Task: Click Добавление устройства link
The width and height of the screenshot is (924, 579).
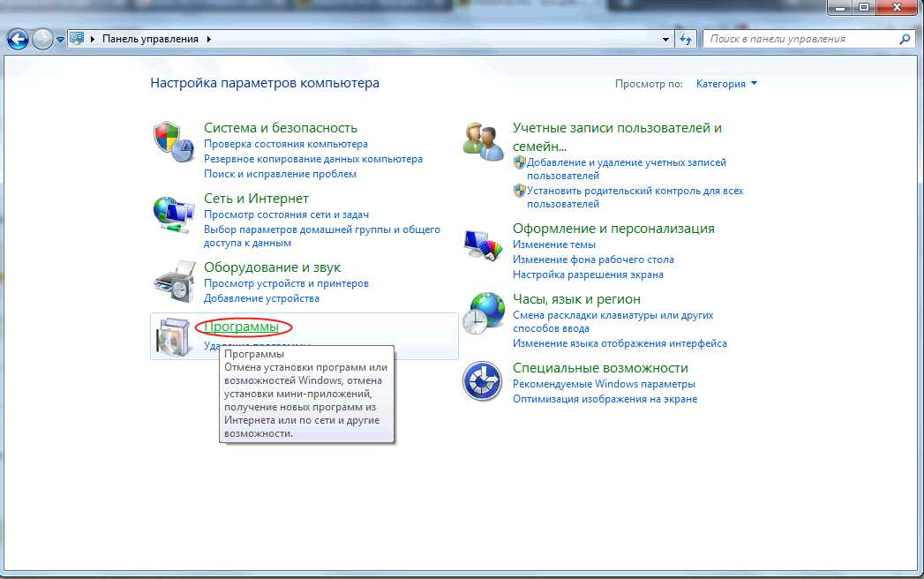Action: (x=261, y=298)
